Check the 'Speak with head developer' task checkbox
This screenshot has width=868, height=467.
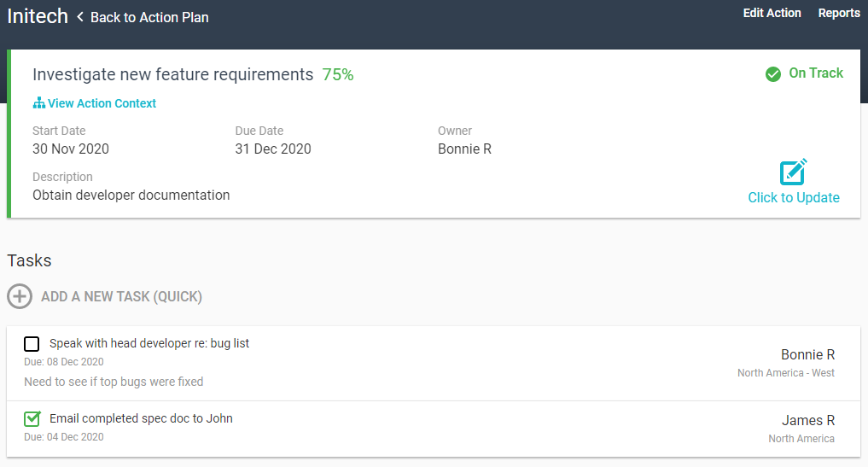pos(32,344)
